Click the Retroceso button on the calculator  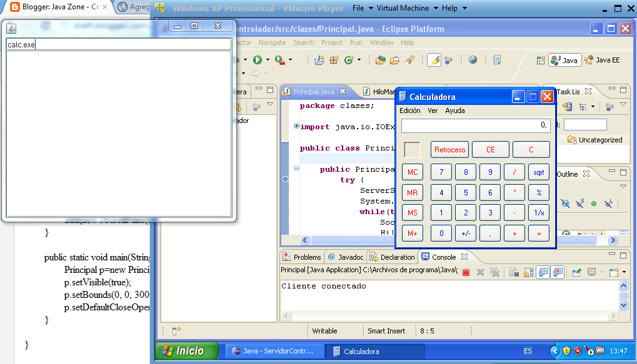click(x=449, y=150)
